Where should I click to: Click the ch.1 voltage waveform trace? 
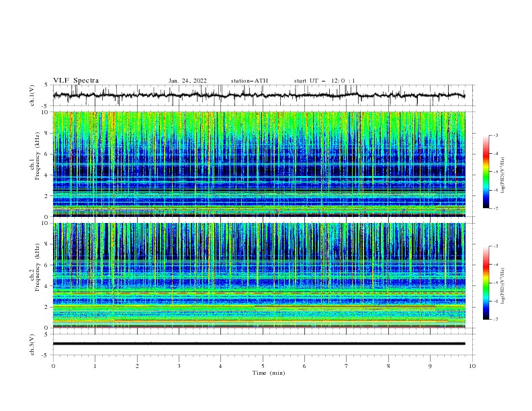pos(259,95)
